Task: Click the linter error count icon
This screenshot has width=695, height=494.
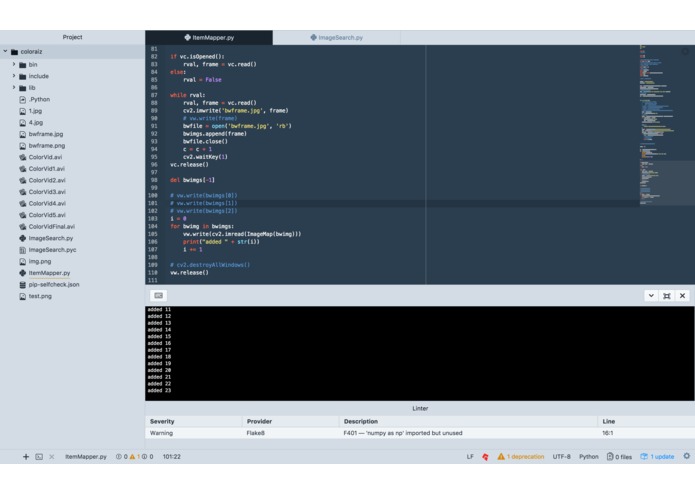Action: point(118,456)
